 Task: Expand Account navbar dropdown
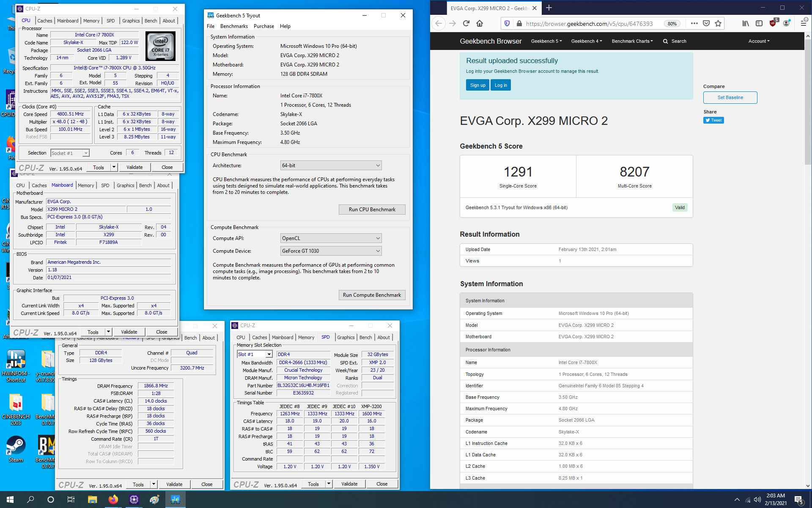(x=759, y=41)
